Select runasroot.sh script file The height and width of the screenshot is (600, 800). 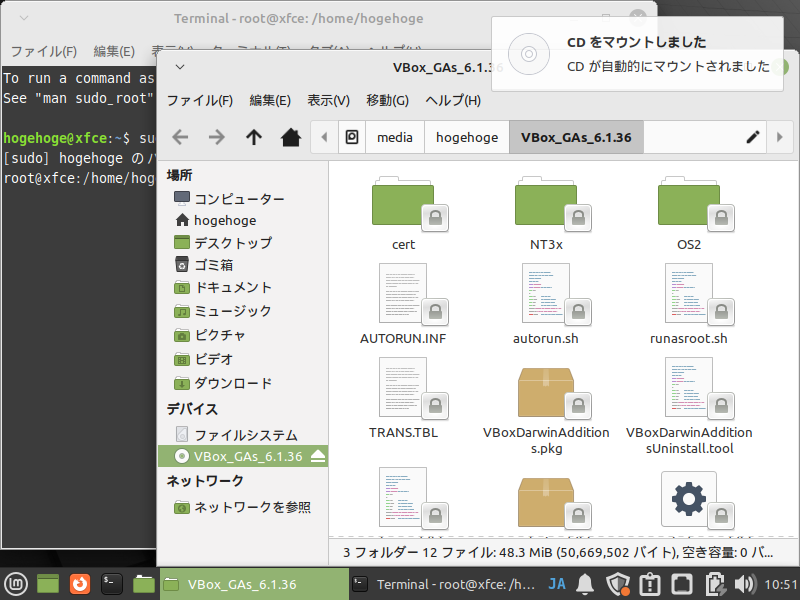tap(689, 305)
